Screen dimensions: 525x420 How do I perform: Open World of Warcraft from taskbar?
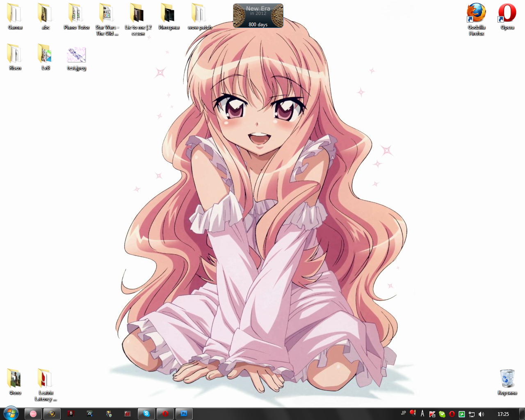click(52, 414)
